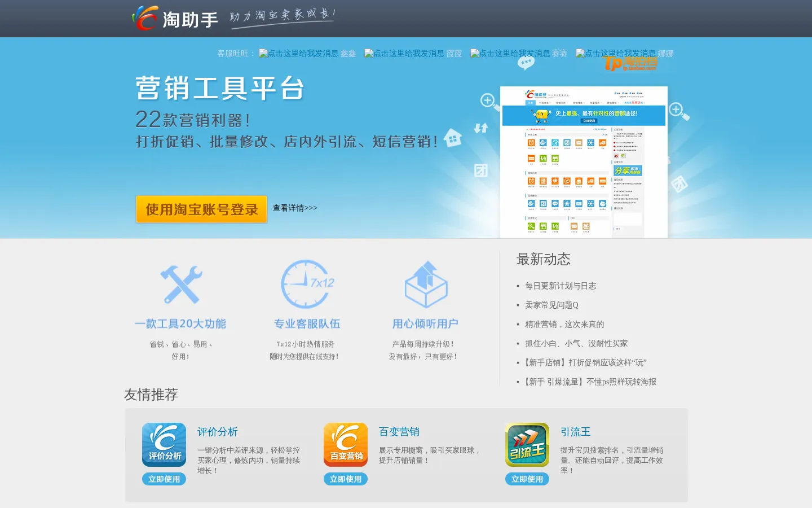The width and height of the screenshot is (812, 508).
Task: Open news item 精准营销，这次来真的
Action: tap(564, 325)
